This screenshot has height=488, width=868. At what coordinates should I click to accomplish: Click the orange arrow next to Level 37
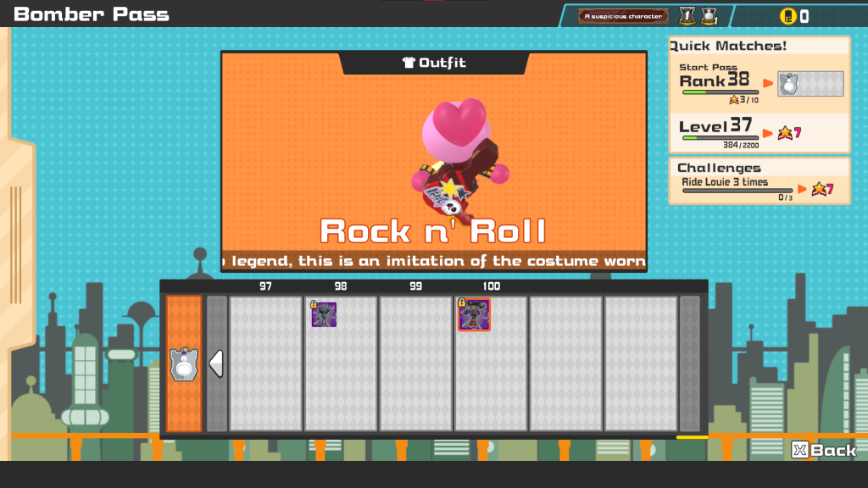[x=767, y=133]
